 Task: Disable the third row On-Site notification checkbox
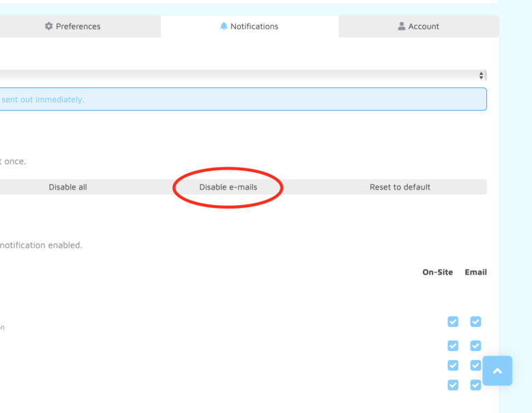coord(453,365)
